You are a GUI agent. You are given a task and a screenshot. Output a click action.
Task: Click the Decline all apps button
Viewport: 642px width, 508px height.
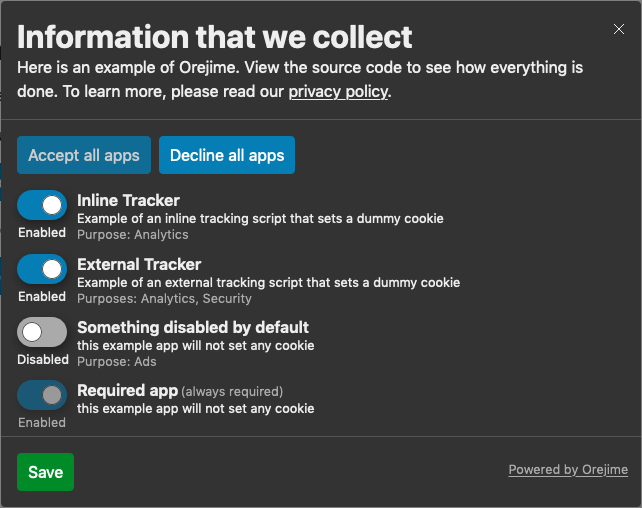[x=227, y=155]
